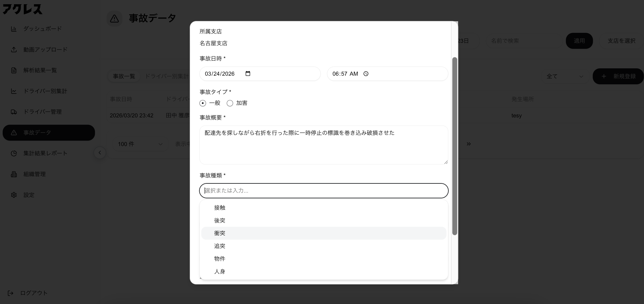Click the truck icon for driver management

coord(14,112)
